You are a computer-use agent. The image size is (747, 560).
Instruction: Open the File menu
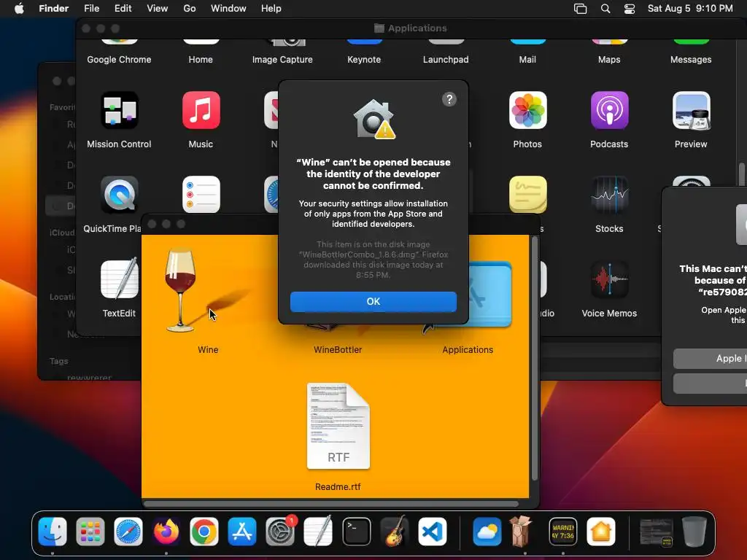click(x=91, y=9)
